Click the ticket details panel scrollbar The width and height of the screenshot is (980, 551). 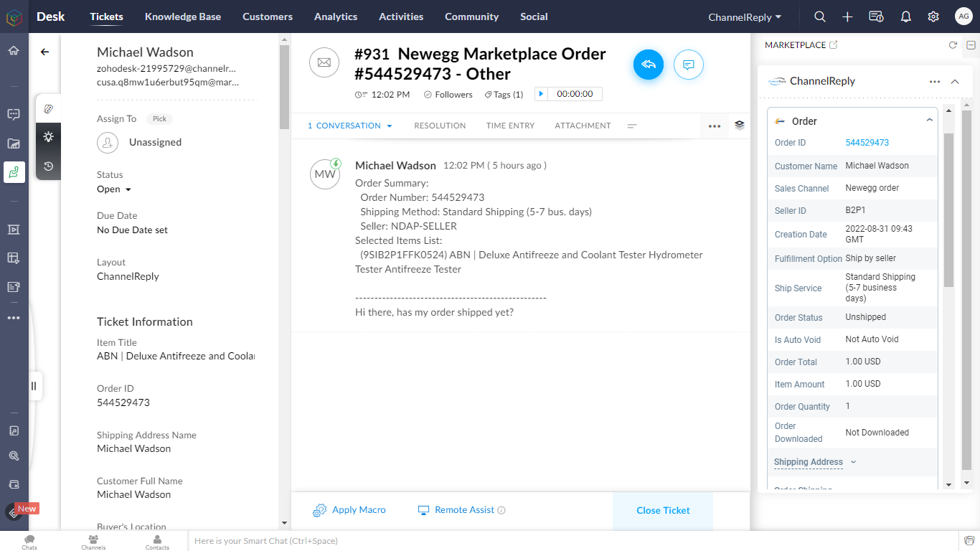(x=285, y=86)
